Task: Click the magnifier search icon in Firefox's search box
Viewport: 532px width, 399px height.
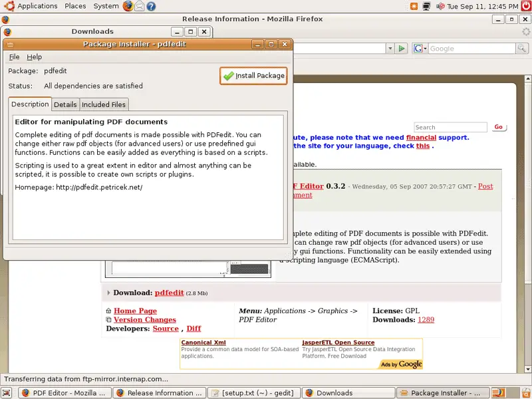Action: [521, 49]
